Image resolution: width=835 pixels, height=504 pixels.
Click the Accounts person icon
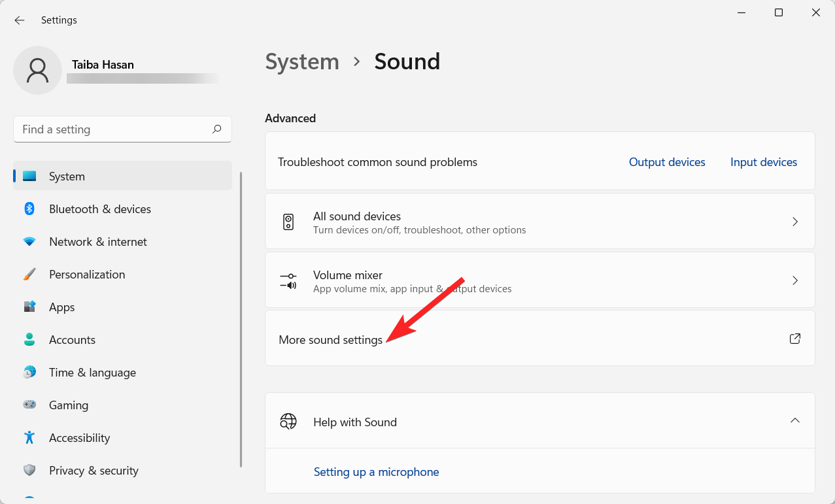(29, 340)
